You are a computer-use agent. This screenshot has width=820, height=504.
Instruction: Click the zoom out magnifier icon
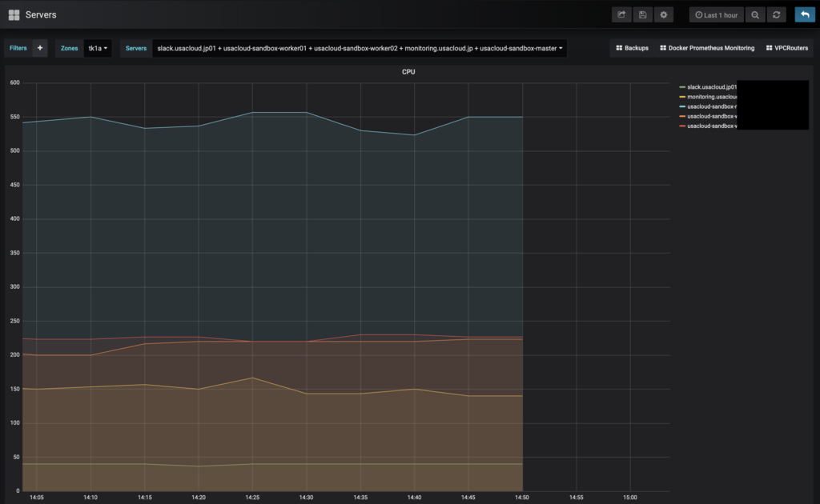(x=755, y=14)
